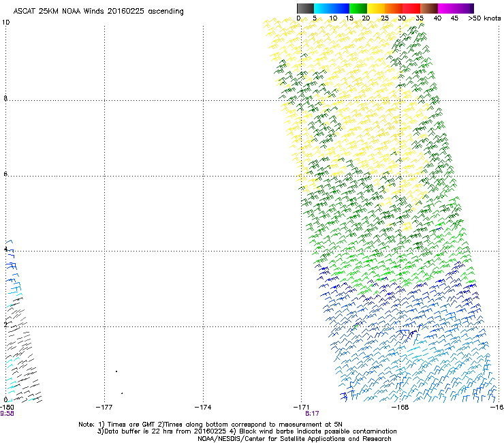Image resolution: width=504 pixels, height=443 pixels.
Task: Click the legend '10' scale label under the color bar
Action: tap(333, 18)
